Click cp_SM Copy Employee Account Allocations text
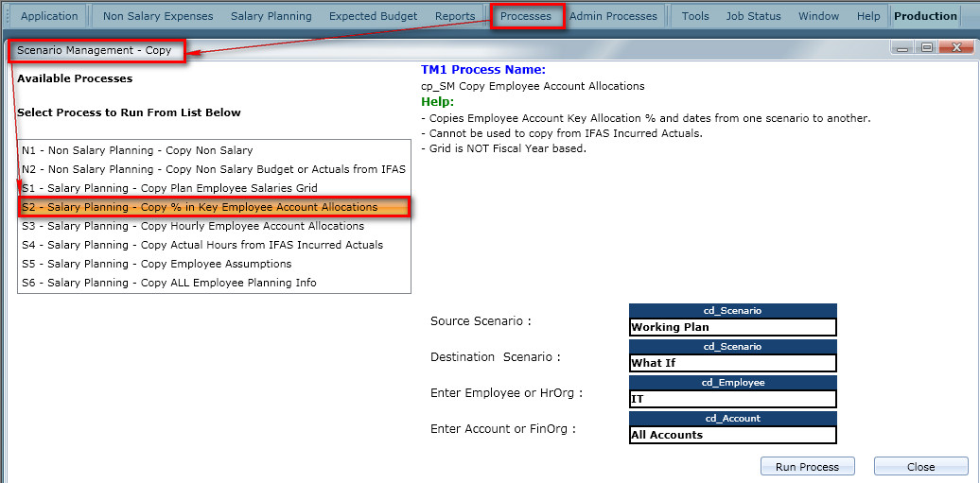 coord(534,86)
